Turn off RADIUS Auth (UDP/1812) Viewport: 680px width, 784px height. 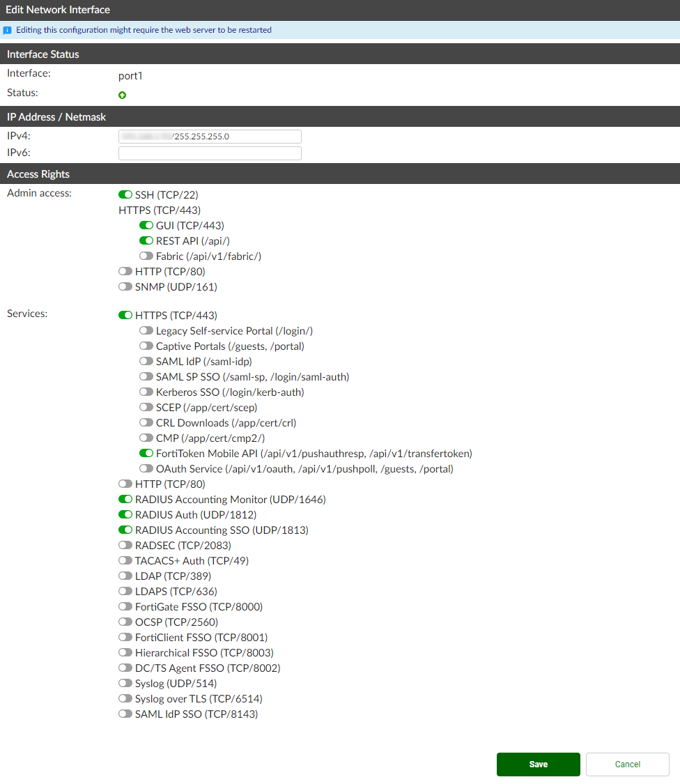[125, 514]
